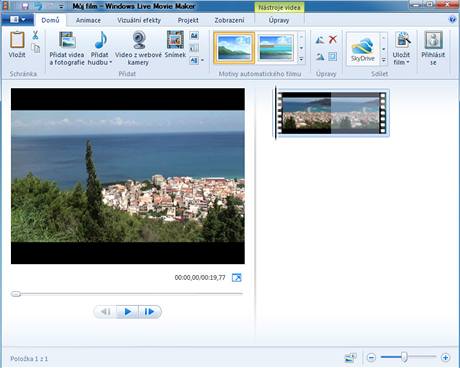Open the Přidat hudbu dropdown arrow
The height and width of the screenshot is (368, 460).
pos(110,62)
